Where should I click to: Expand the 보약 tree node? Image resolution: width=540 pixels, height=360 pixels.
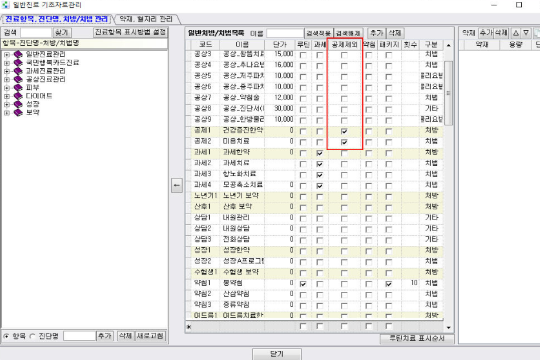7,112
